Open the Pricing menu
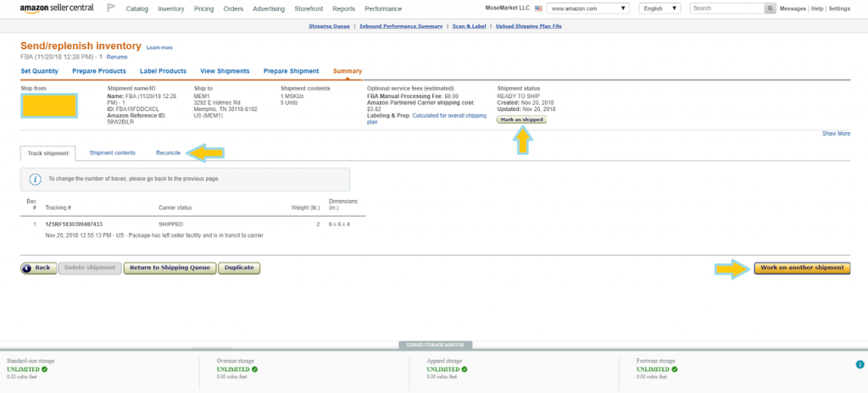The height and width of the screenshot is (393, 868). click(204, 8)
